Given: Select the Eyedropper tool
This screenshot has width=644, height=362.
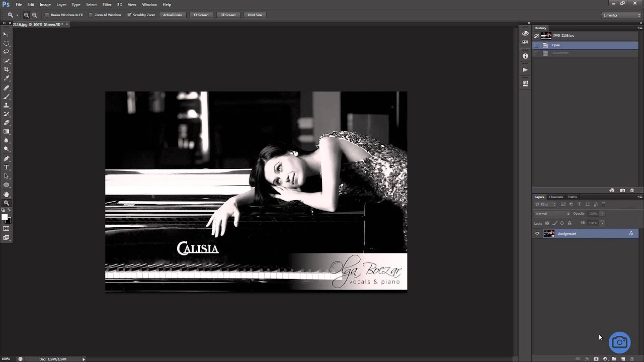Looking at the screenshot, I should click(x=7, y=78).
